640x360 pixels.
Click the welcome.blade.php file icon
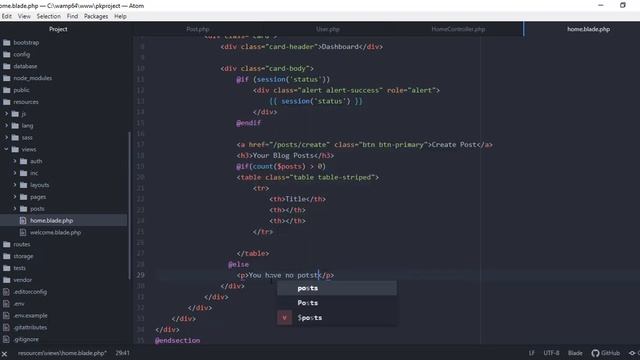point(23,232)
